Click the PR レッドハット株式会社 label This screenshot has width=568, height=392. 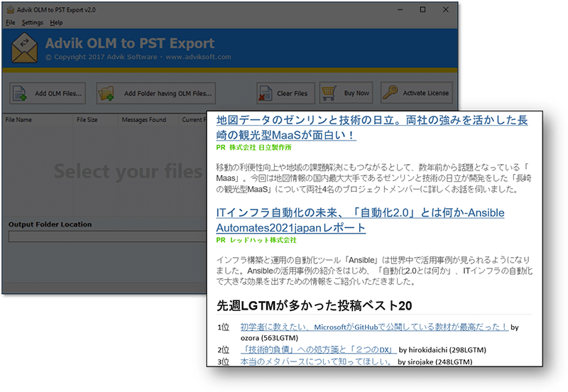256,240
